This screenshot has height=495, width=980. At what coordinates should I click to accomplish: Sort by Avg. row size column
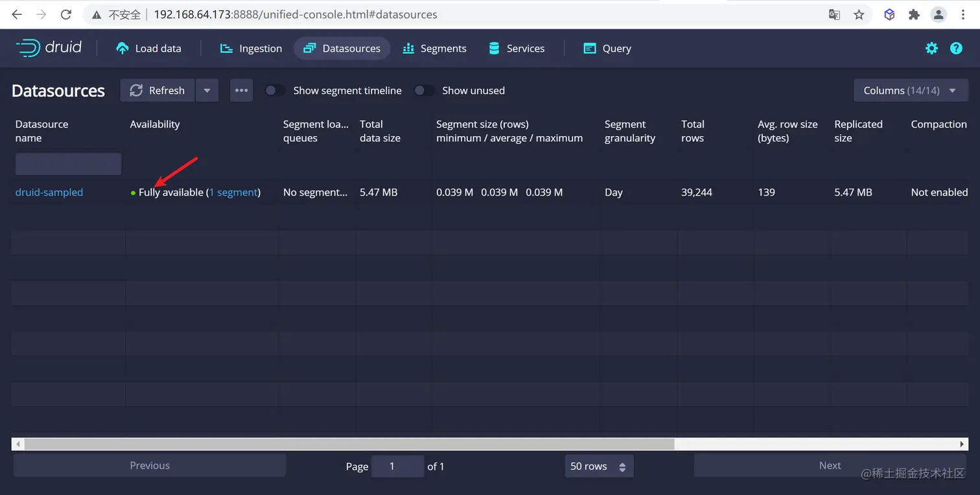click(x=787, y=131)
